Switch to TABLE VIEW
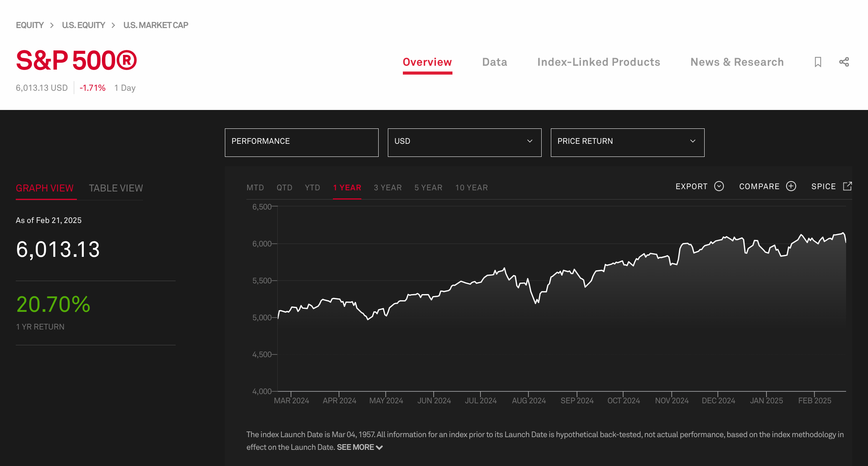The image size is (868, 466). tap(116, 188)
